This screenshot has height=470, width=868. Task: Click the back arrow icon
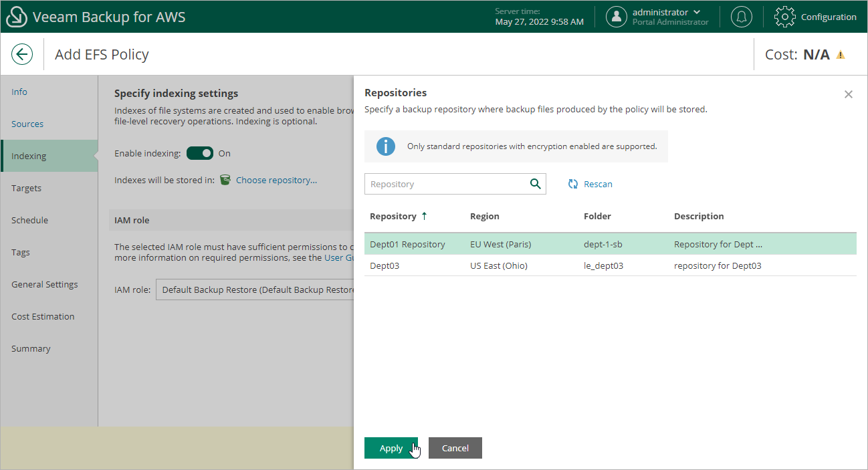coord(22,54)
